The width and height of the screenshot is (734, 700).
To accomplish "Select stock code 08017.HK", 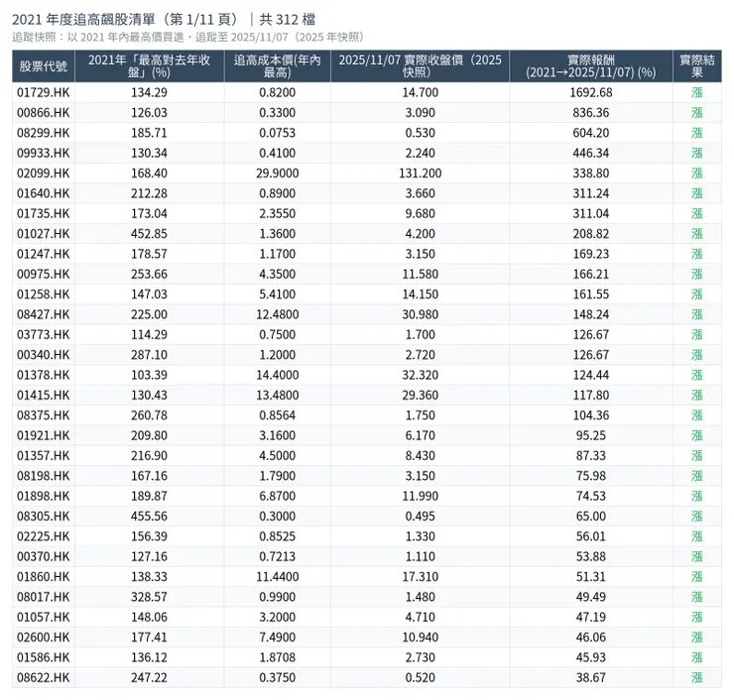I will (x=43, y=596).
